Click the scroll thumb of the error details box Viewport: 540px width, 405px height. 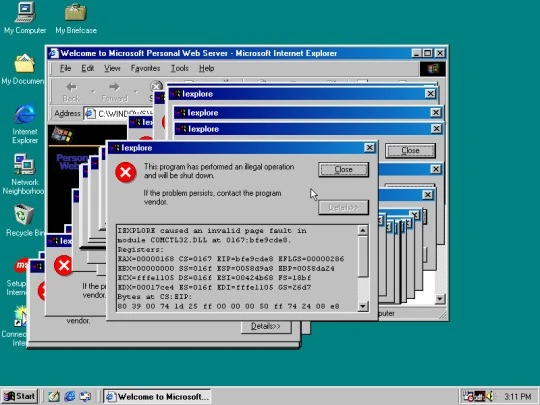363,256
